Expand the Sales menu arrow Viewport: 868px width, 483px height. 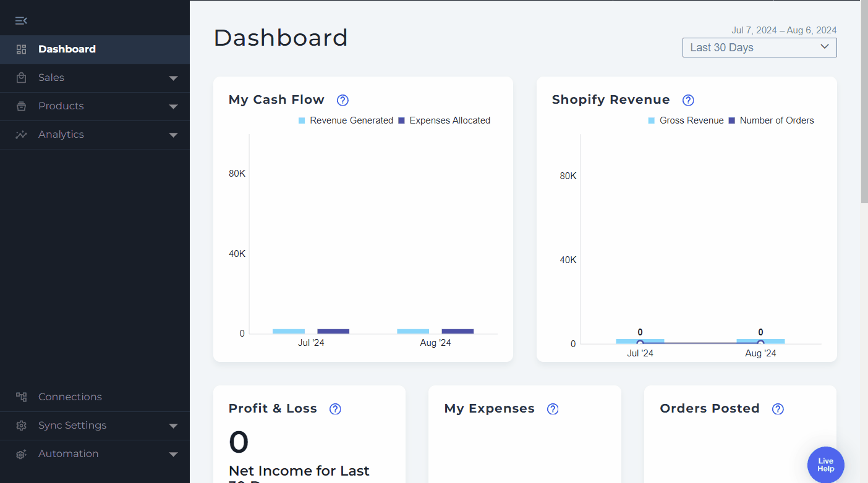coord(173,78)
